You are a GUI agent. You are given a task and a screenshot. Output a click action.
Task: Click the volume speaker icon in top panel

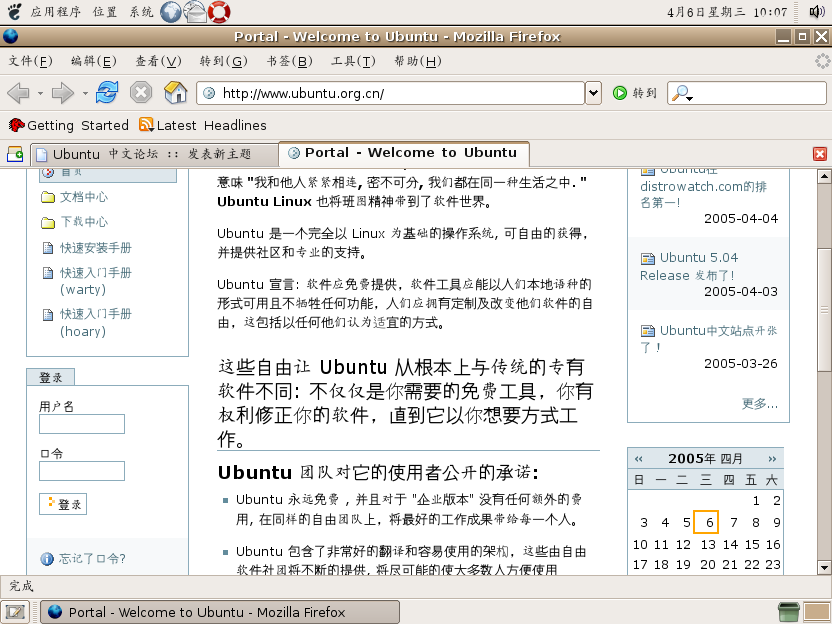[x=817, y=11]
